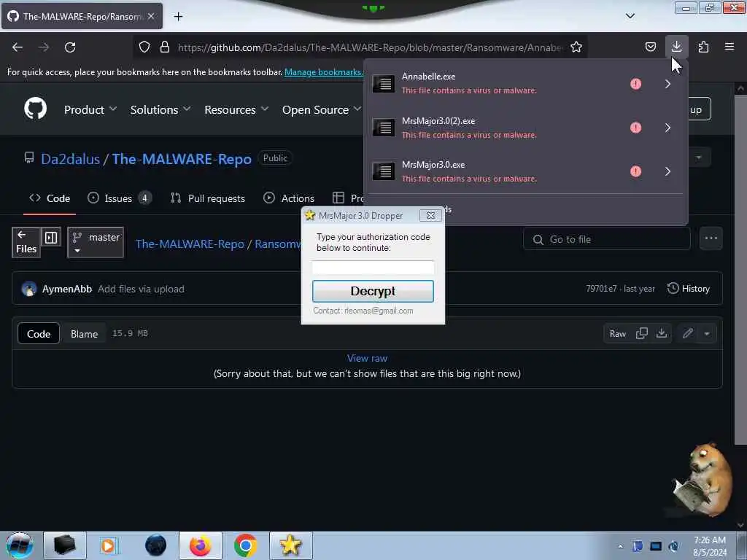Screen dimensions: 747x560
Task: Expand Annabelle.exe download details chevron
Action: (x=667, y=84)
